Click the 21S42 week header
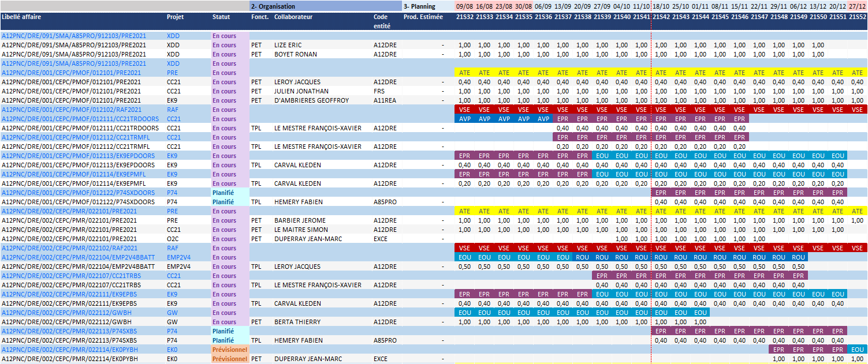This screenshot has width=868, height=364. (x=661, y=17)
